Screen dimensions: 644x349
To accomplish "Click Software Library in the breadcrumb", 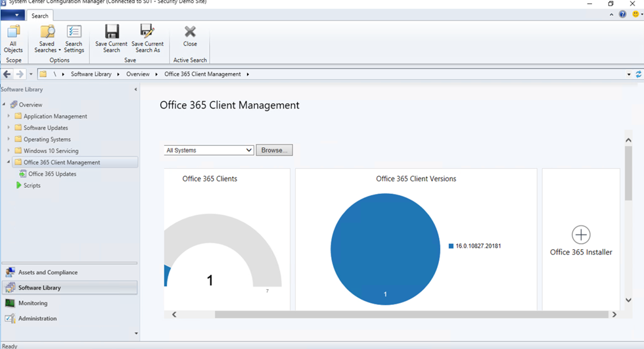I will coord(91,74).
